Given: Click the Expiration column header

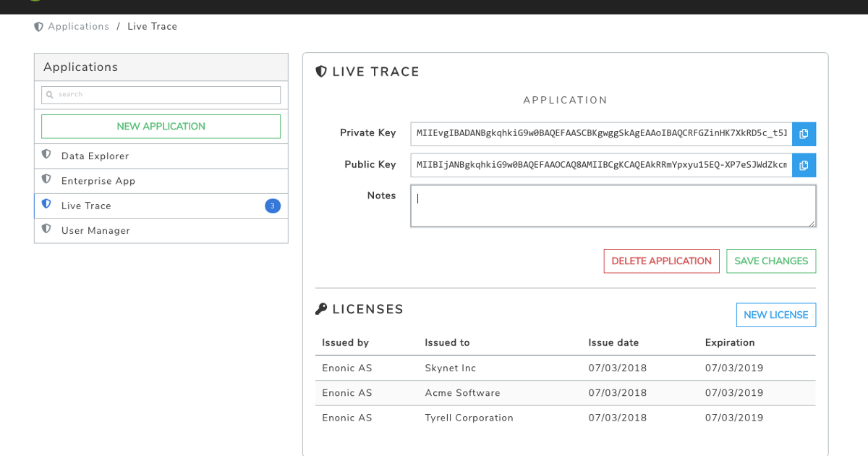Looking at the screenshot, I should point(730,343).
